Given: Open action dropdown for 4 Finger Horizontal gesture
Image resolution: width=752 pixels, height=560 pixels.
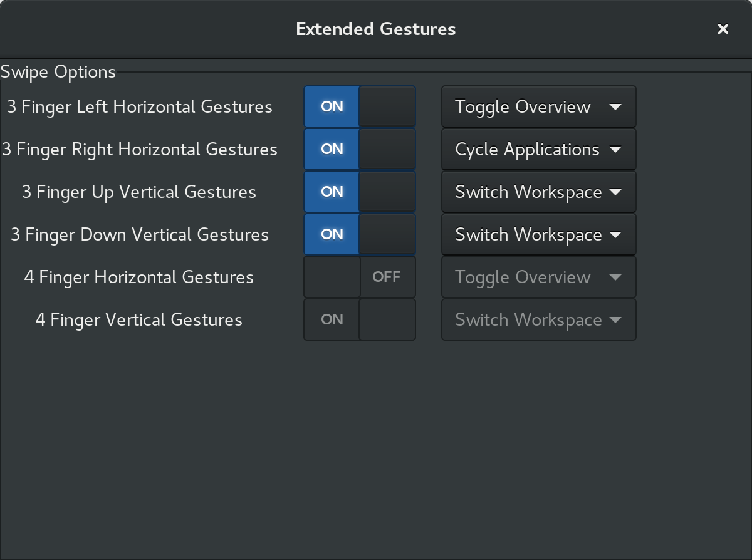Looking at the screenshot, I should 538,277.
